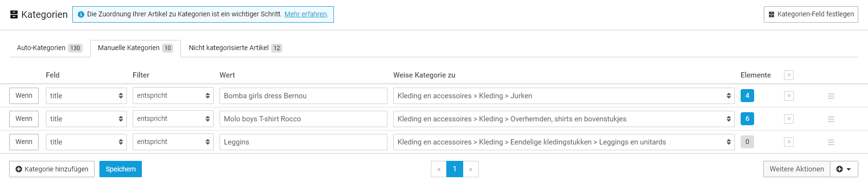Open Feld dropdown in the first row

tap(86, 96)
